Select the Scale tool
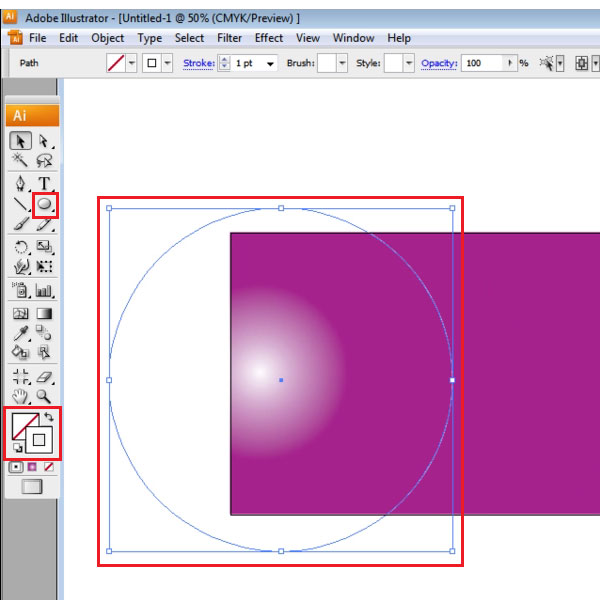 44,247
